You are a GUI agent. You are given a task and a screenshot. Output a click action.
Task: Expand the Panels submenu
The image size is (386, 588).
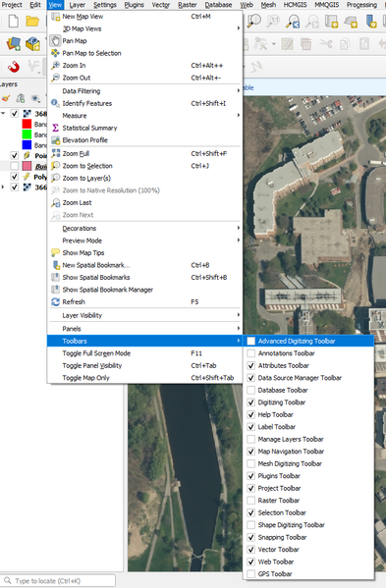click(144, 329)
